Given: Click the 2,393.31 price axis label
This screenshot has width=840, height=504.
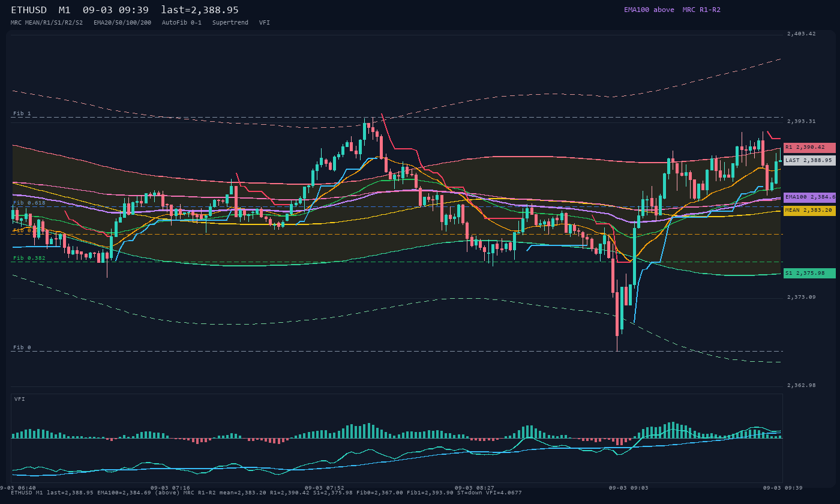Looking at the screenshot, I should [801, 121].
